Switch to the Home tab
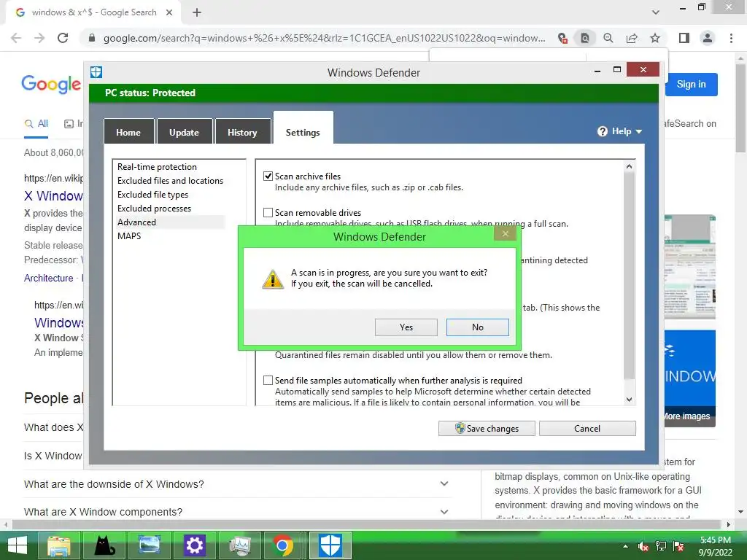The image size is (747, 560). (128, 131)
